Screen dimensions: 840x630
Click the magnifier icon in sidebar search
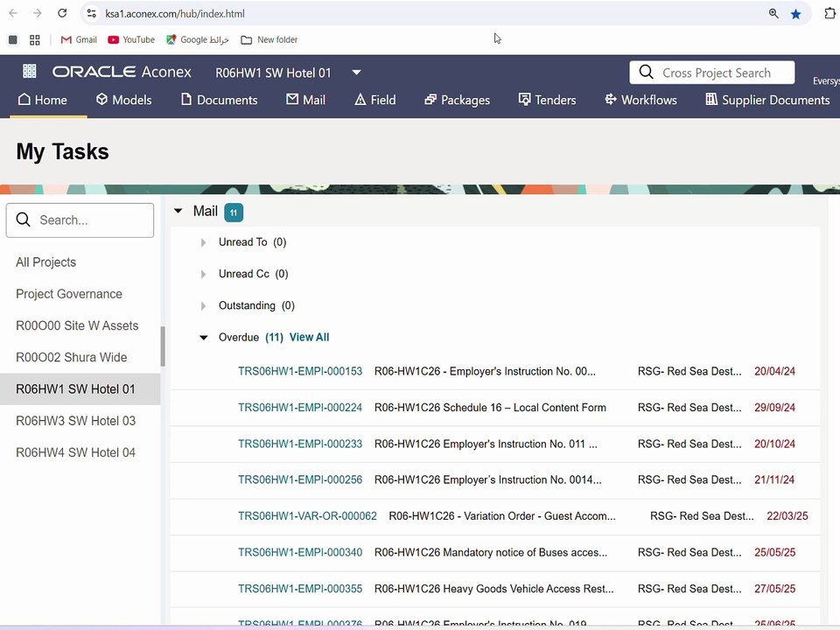tap(23, 220)
